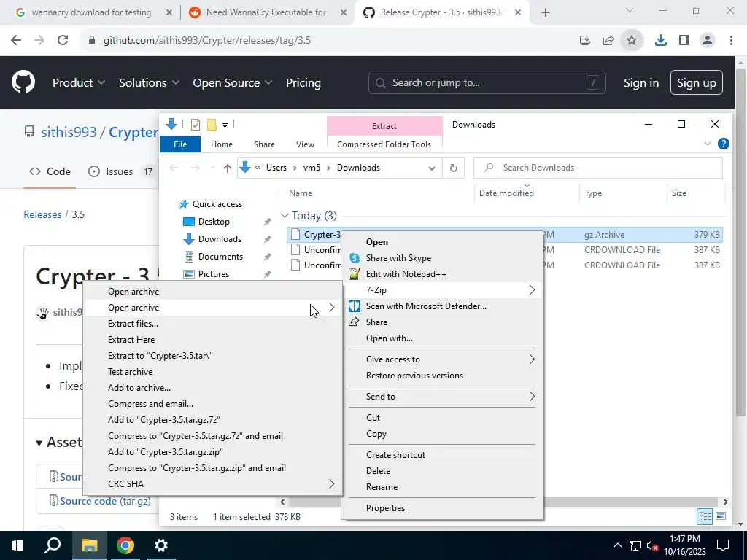Click Explorer refresh button
Viewport: 747px width, 560px height.
[x=454, y=168]
